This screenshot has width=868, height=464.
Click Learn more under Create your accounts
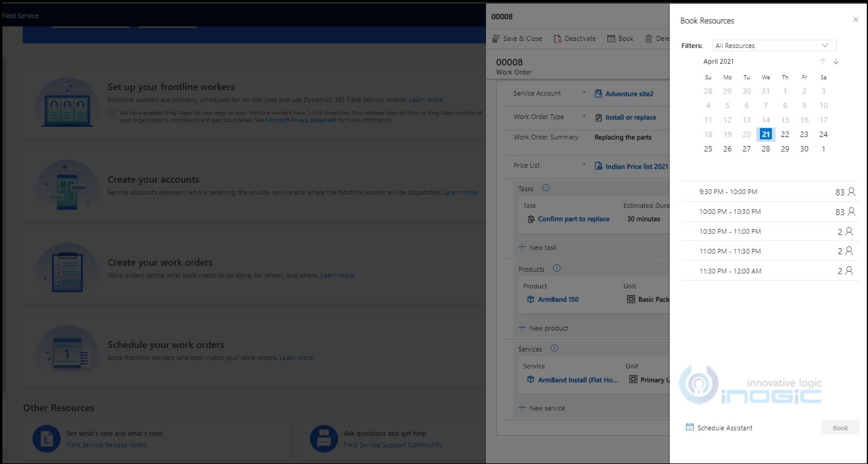pyautogui.click(x=461, y=192)
